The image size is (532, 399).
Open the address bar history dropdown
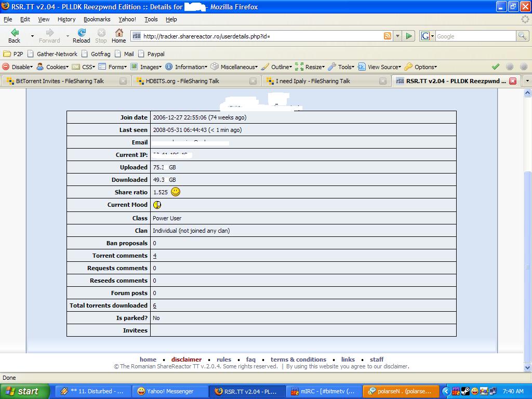[x=398, y=36]
